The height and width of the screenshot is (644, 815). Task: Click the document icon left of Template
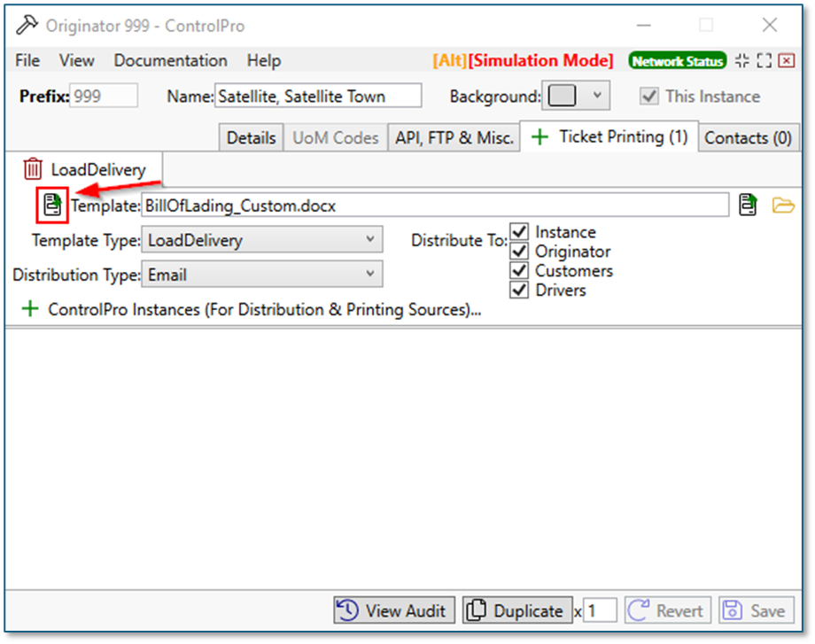[52, 206]
